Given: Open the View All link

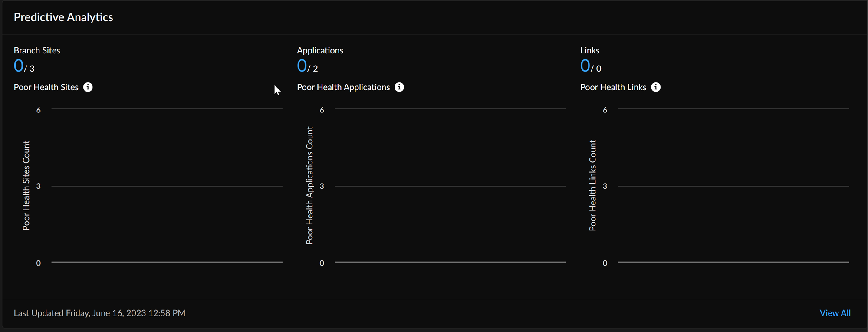Looking at the screenshot, I should (x=835, y=313).
